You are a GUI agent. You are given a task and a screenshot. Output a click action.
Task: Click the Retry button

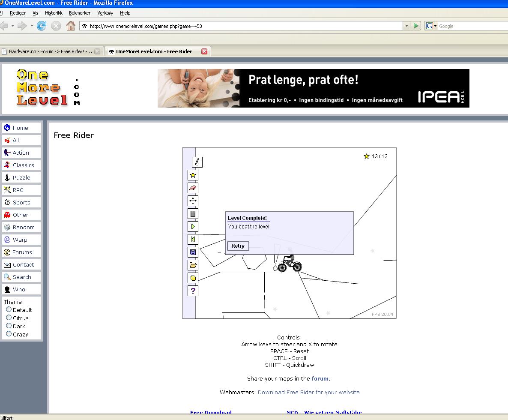[x=238, y=246]
